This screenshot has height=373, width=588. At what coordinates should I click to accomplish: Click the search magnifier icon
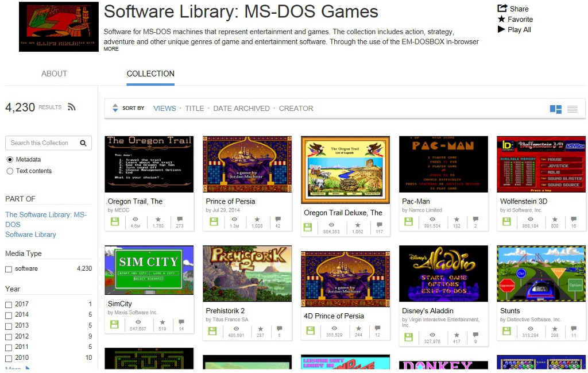coord(83,143)
